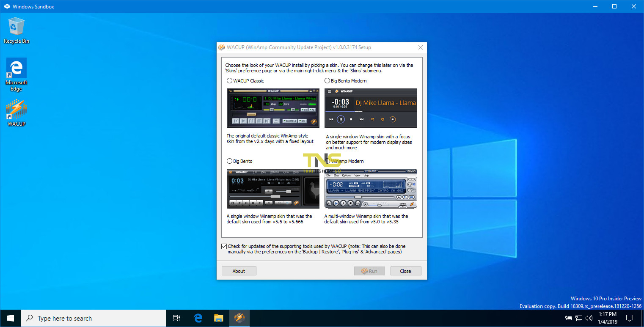Screen dimensions: 644x327
Task: Select the WACUP Classic skin radio button
Action: pyautogui.click(x=230, y=81)
